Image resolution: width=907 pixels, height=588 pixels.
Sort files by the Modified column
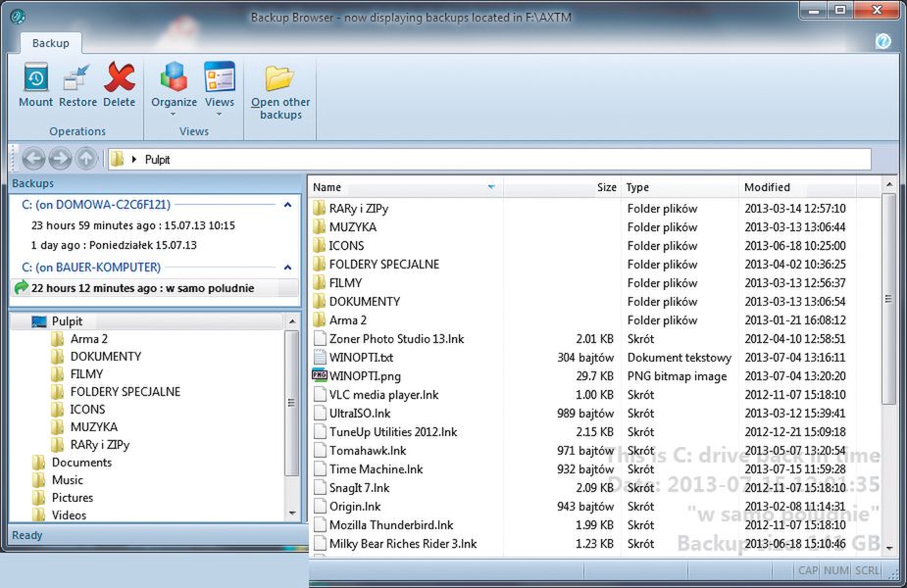pyautogui.click(x=767, y=187)
